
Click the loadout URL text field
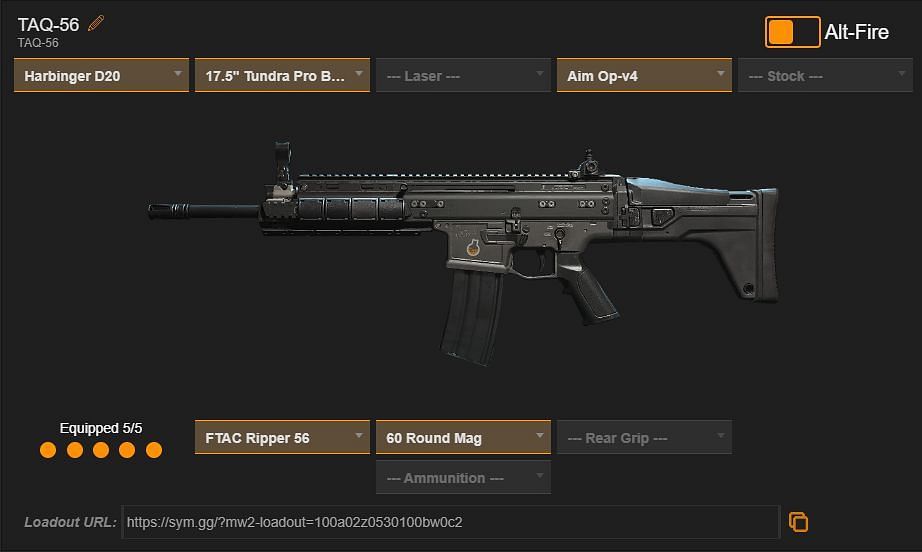[x=450, y=522]
